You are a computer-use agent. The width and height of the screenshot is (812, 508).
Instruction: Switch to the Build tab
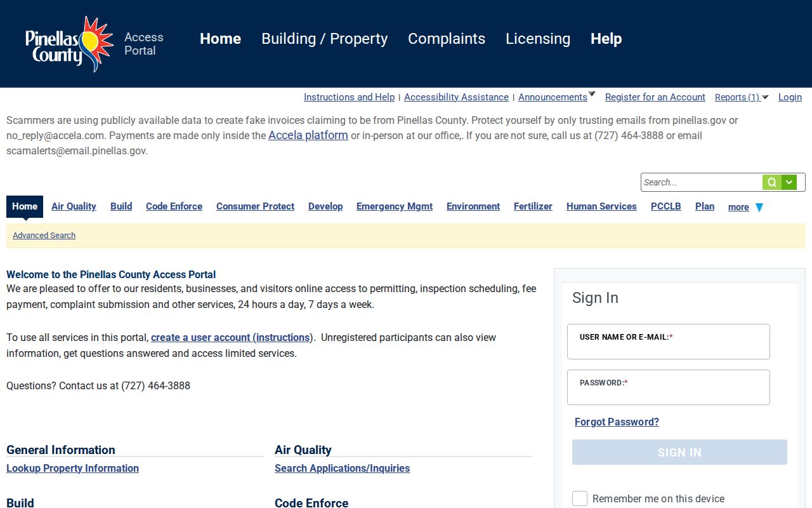121,206
